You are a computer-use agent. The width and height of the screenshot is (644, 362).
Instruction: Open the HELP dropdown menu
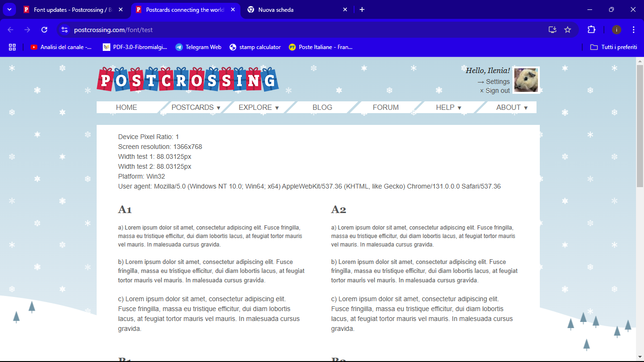(448, 107)
